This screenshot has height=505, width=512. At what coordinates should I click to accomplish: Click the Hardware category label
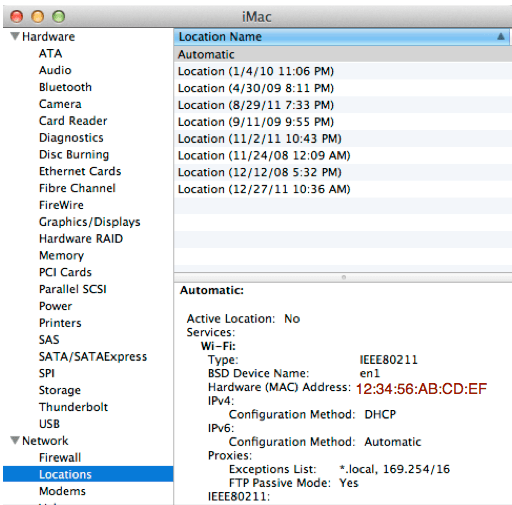click(48, 36)
